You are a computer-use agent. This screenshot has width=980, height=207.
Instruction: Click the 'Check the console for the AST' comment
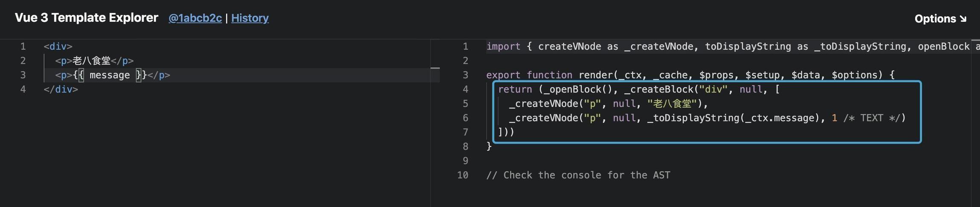(578, 175)
